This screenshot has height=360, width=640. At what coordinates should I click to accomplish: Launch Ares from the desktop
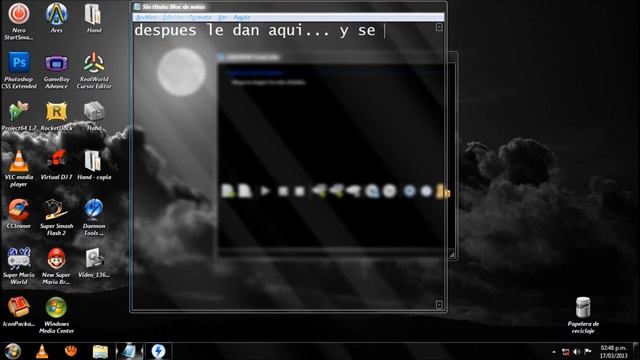pos(56,18)
